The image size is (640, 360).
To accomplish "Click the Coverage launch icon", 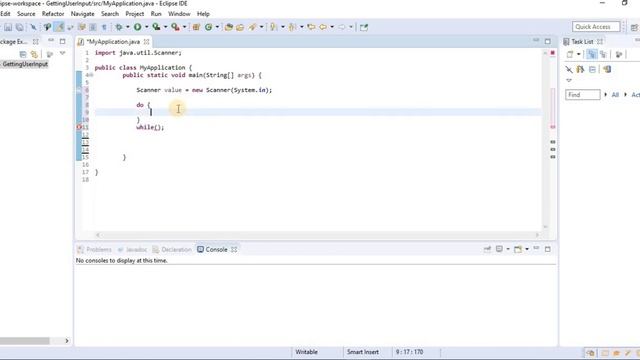I will pyautogui.click(x=156, y=27).
